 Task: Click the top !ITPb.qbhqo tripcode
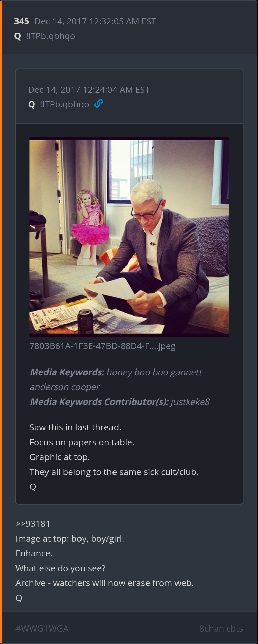click(51, 36)
